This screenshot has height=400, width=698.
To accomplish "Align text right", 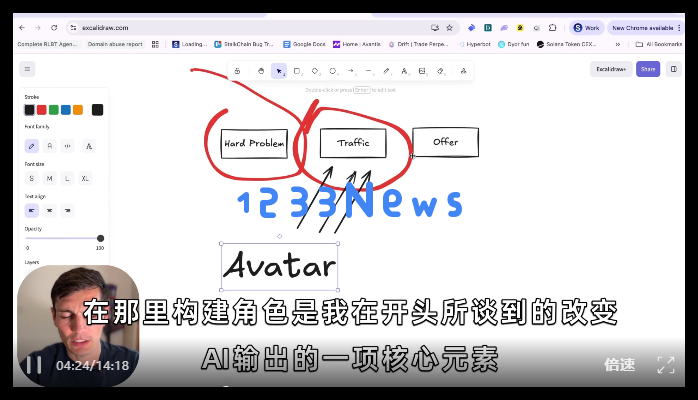I will [67, 210].
